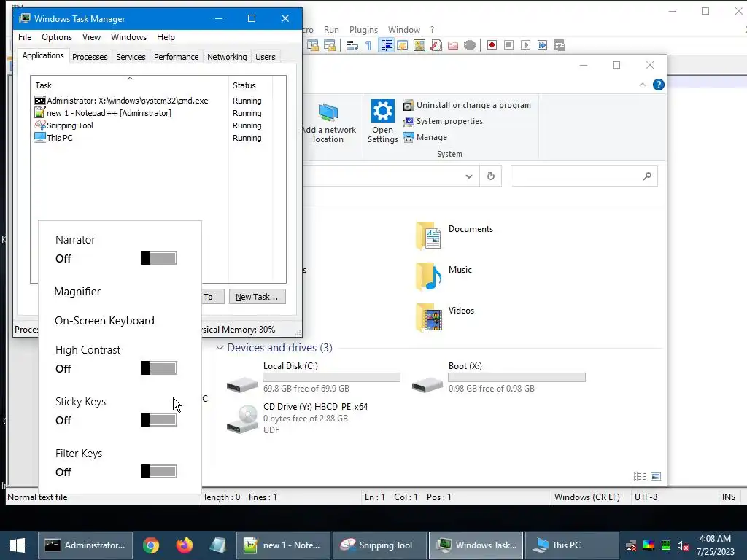Click macro playback triangle icon
This screenshot has width=747, height=560.
coord(525,45)
